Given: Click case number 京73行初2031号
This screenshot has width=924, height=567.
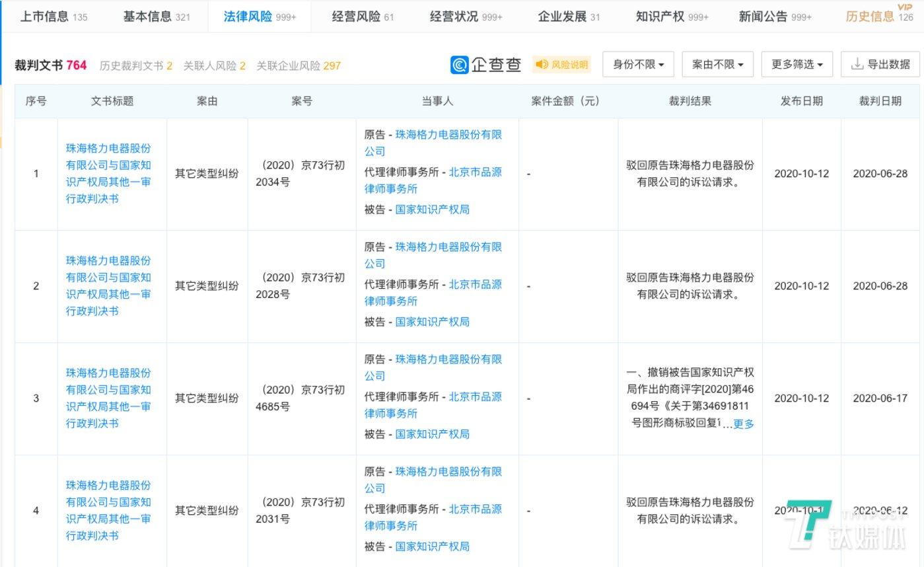Looking at the screenshot, I should [x=301, y=511].
